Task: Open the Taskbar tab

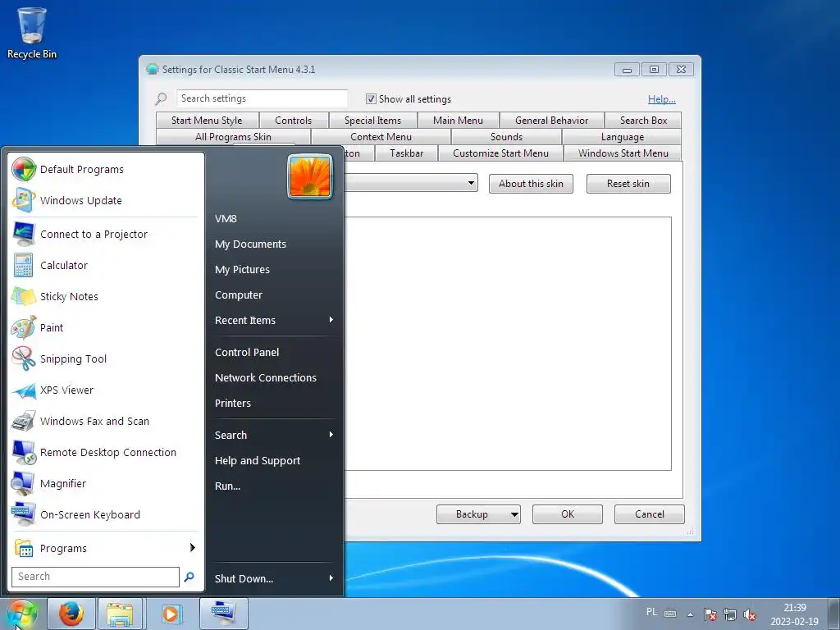Action: [x=407, y=153]
